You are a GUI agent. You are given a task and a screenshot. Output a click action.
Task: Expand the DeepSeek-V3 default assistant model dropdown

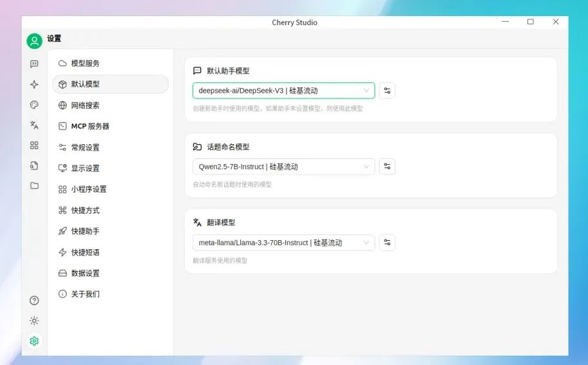[x=283, y=91]
